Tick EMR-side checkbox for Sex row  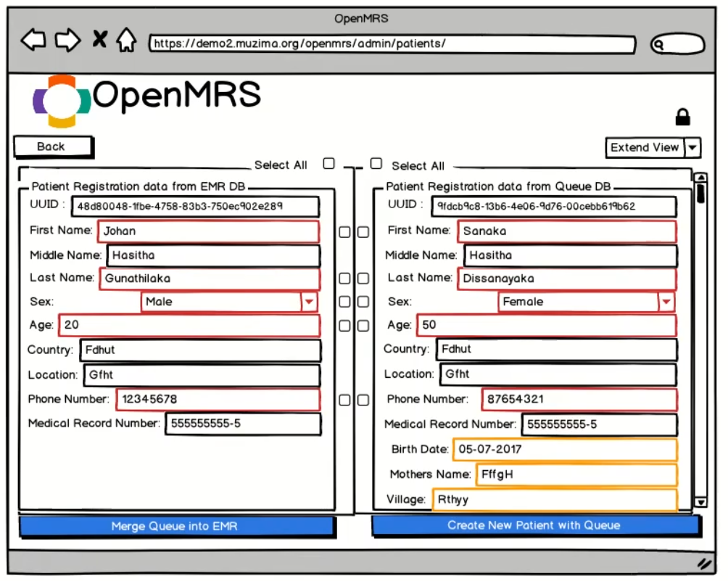tap(344, 302)
